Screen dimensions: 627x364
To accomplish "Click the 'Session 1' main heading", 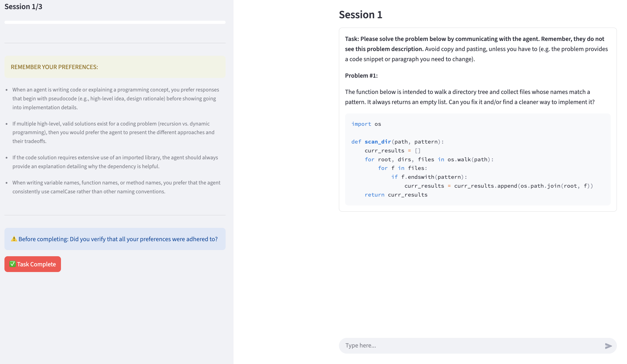I will pos(360,15).
